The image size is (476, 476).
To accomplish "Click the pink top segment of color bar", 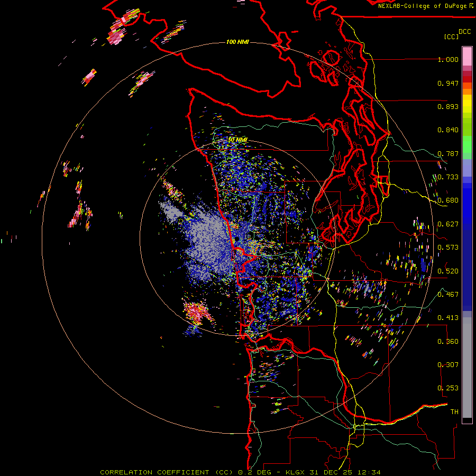I will [467, 56].
